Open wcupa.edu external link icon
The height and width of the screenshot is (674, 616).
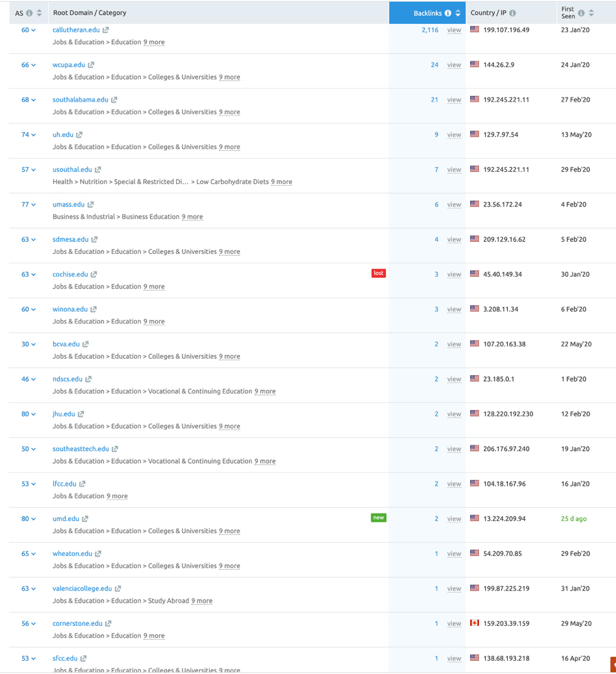(x=91, y=65)
